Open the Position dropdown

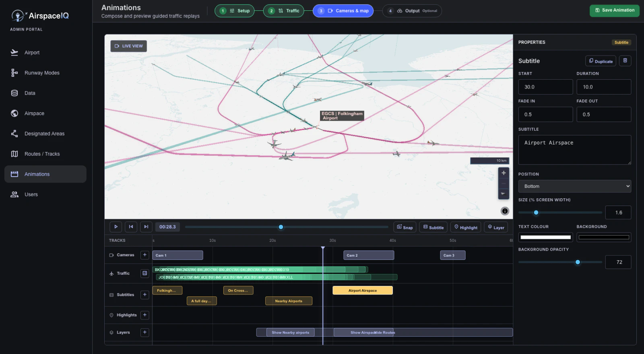click(x=575, y=186)
